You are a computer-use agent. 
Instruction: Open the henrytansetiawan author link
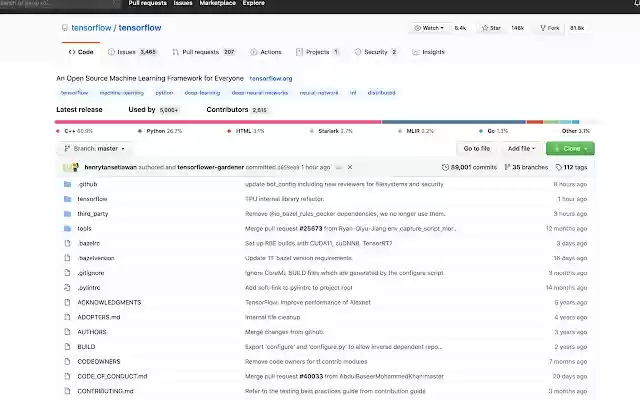click(110, 167)
